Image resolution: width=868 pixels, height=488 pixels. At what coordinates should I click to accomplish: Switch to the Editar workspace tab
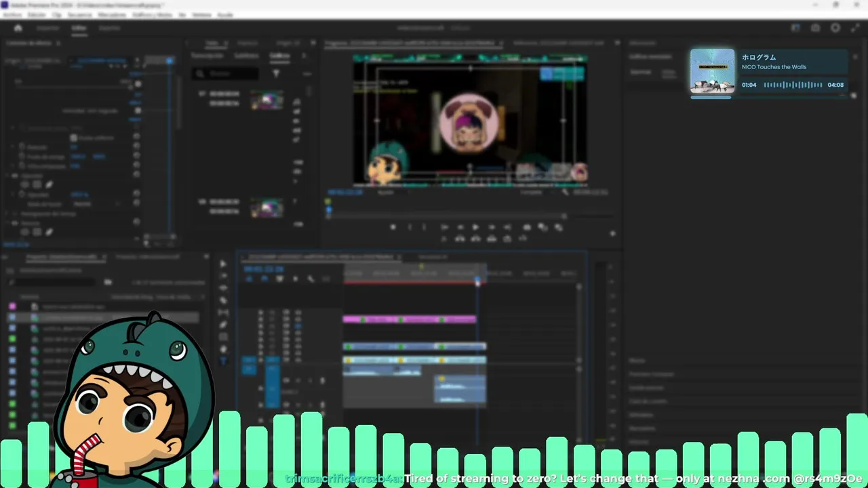[x=79, y=28]
